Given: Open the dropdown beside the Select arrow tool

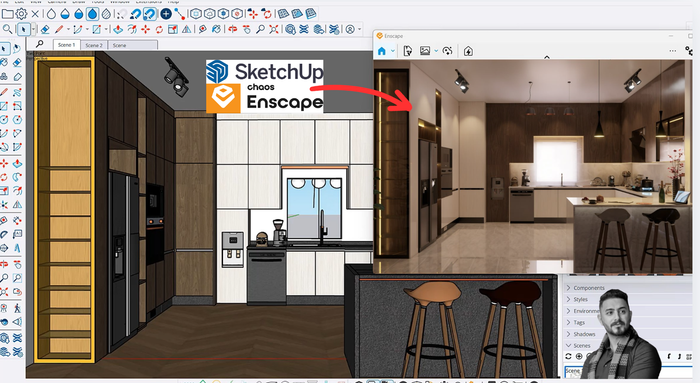Looking at the screenshot, I should click(33, 30).
